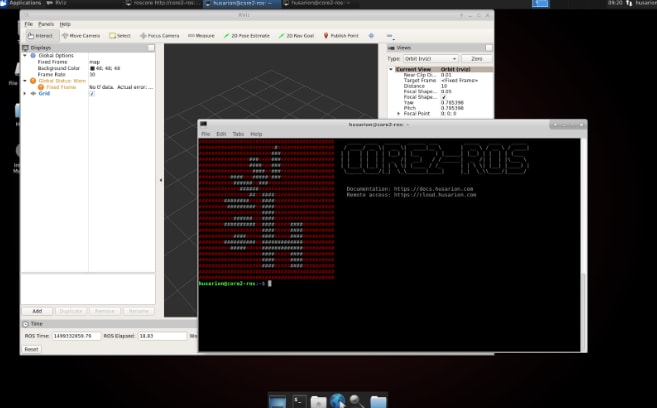The width and height of the screenshot is (657, 408).
Task: Click the orange Fixed Frame warning icon
Action: pos(41,87)
